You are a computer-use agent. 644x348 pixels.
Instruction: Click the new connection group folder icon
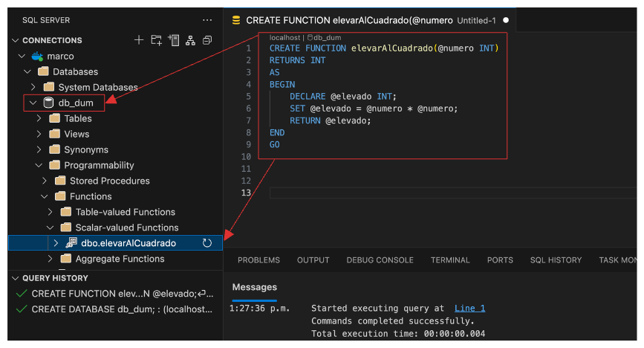(156, 40)
